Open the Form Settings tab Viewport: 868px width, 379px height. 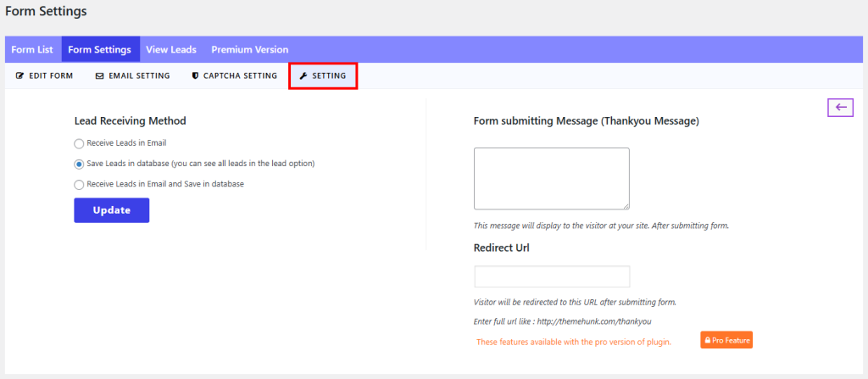100,49
